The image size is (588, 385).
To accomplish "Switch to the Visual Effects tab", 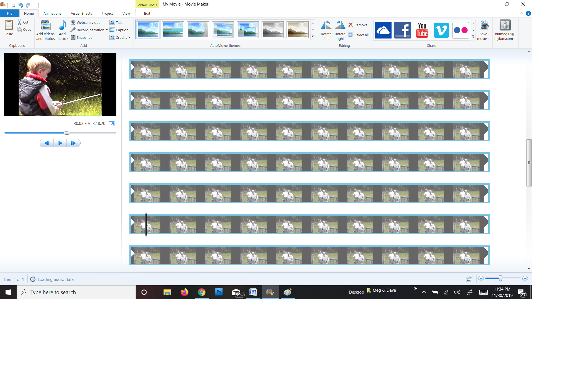I will (81, 13).
